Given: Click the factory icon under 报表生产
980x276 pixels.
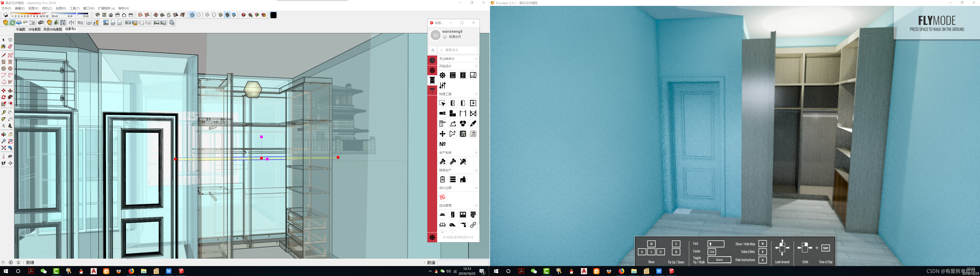Looking at the screenshot, I should tap(463, 180).
